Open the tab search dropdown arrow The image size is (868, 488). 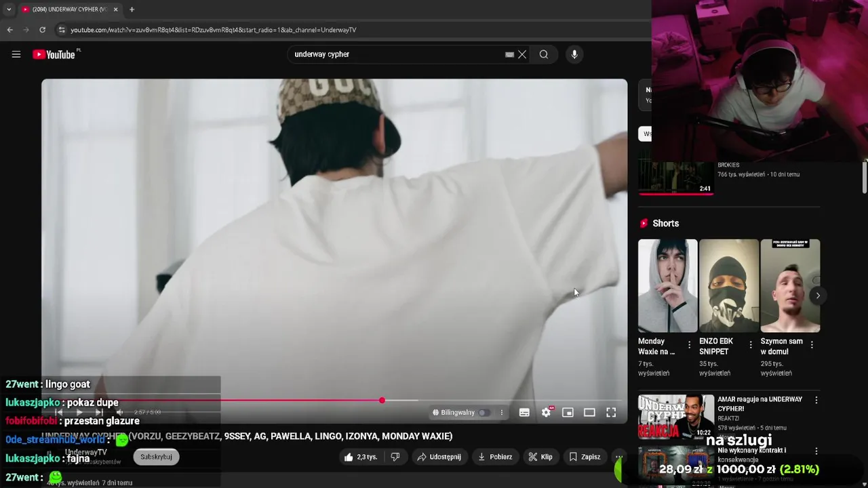(x=9, y=9)
